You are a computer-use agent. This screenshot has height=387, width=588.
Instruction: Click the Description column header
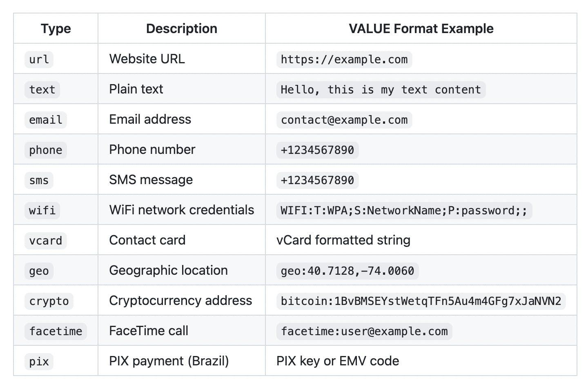181,29
